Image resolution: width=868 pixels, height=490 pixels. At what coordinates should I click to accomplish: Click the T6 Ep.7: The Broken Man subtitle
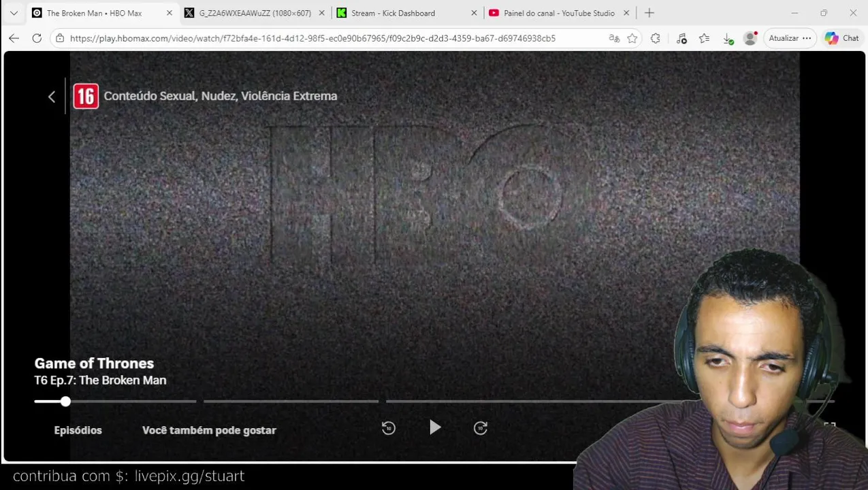100,380
